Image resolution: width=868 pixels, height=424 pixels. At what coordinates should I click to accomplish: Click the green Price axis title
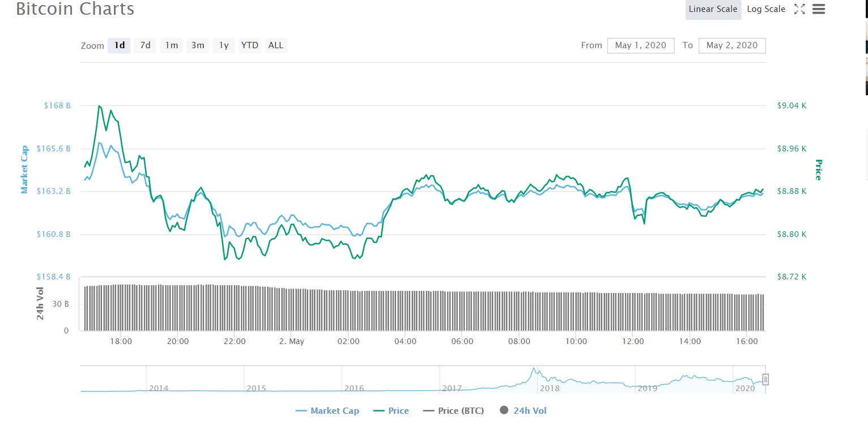point(818,169)
